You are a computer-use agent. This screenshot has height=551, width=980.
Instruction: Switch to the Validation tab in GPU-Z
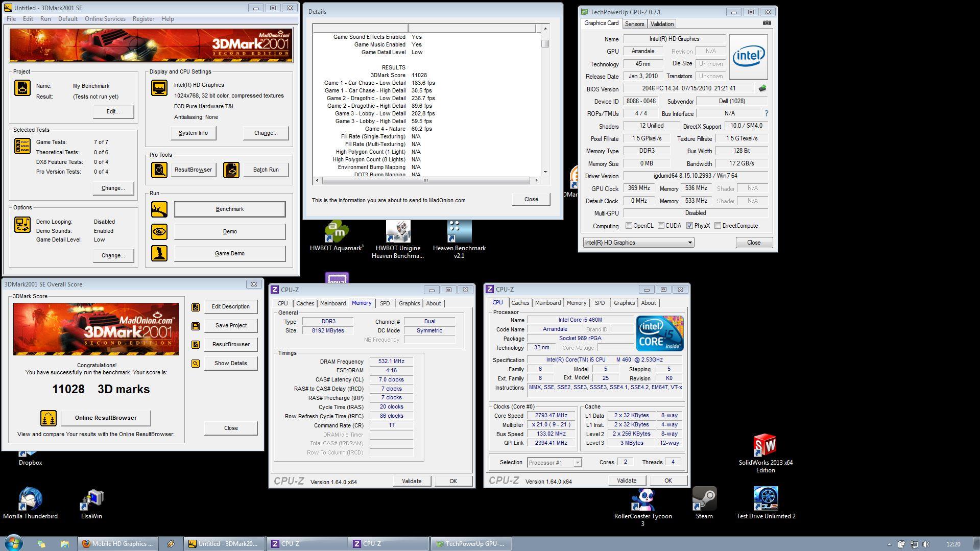662,24
